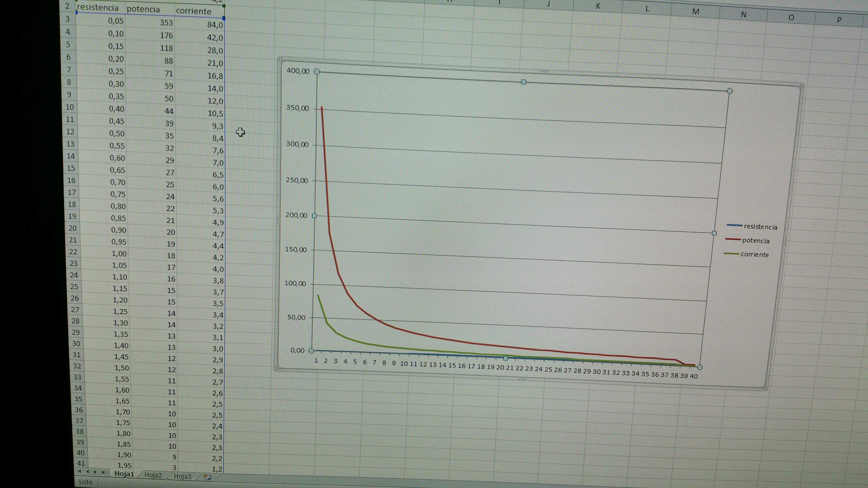Switch to the Hoja2 sheet tab
Screen dimensions: 868x488
[153, 475]
